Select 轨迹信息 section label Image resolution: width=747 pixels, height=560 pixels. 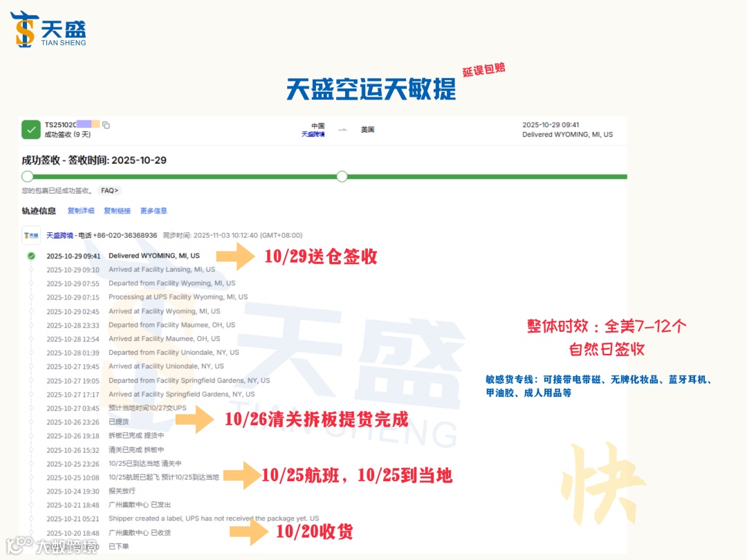click(x=39, y=210)
